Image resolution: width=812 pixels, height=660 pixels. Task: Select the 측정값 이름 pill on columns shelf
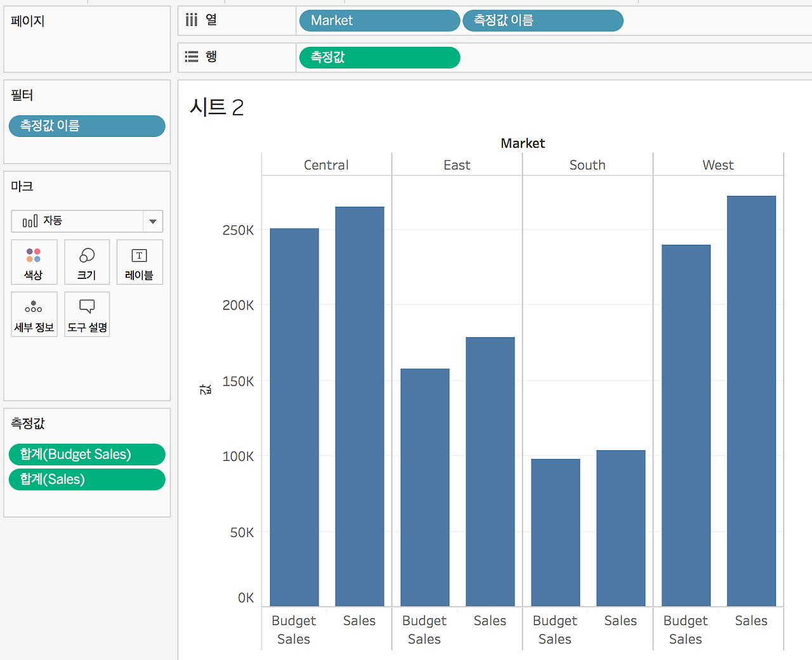pos(543,20)
